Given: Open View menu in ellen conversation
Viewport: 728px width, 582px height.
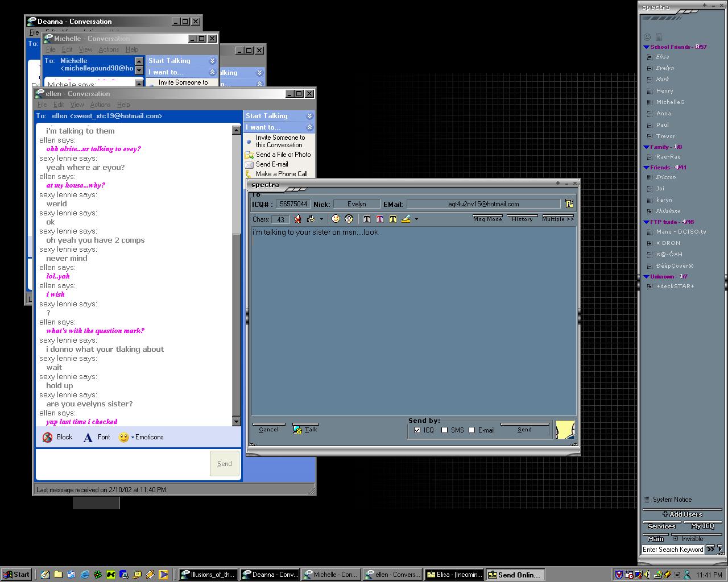Looking at the screenshot, I should click(77, 105).
